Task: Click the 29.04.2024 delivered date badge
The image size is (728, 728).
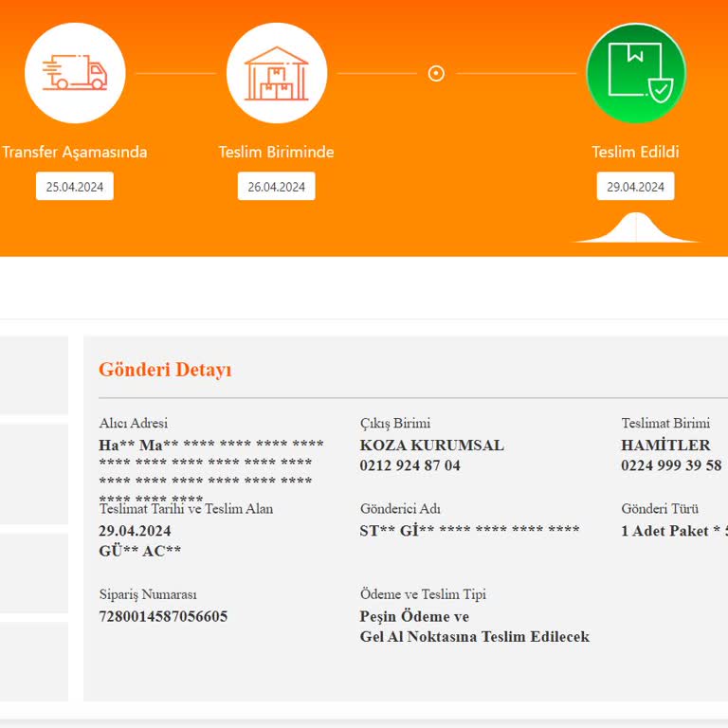Action: [x=635, y=187]
